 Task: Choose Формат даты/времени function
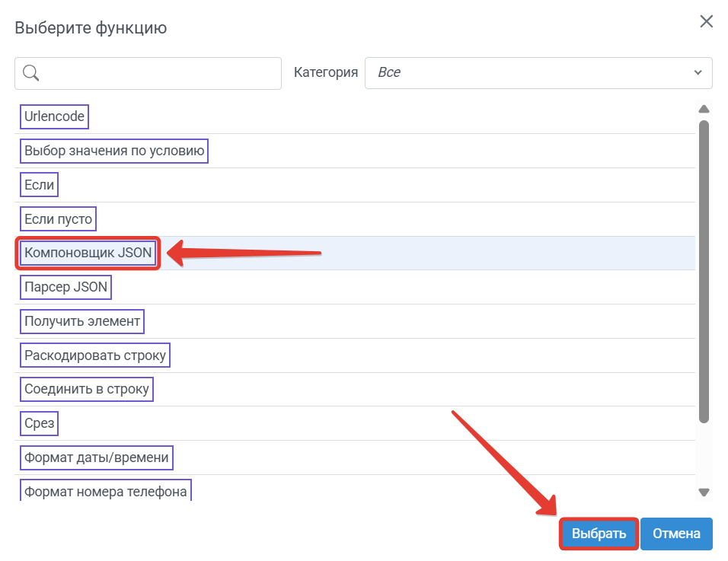pos(97,457)
